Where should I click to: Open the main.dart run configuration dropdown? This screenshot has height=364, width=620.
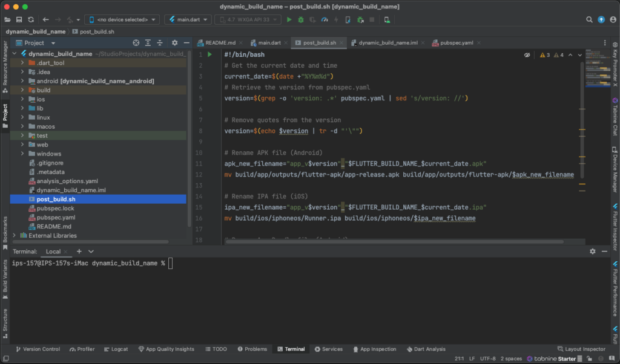[188, 19]
